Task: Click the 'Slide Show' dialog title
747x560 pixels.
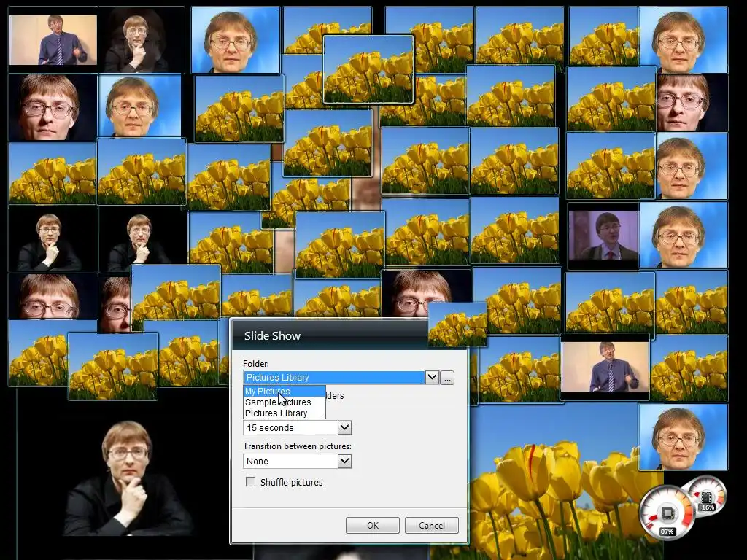Action: point(272,335)
